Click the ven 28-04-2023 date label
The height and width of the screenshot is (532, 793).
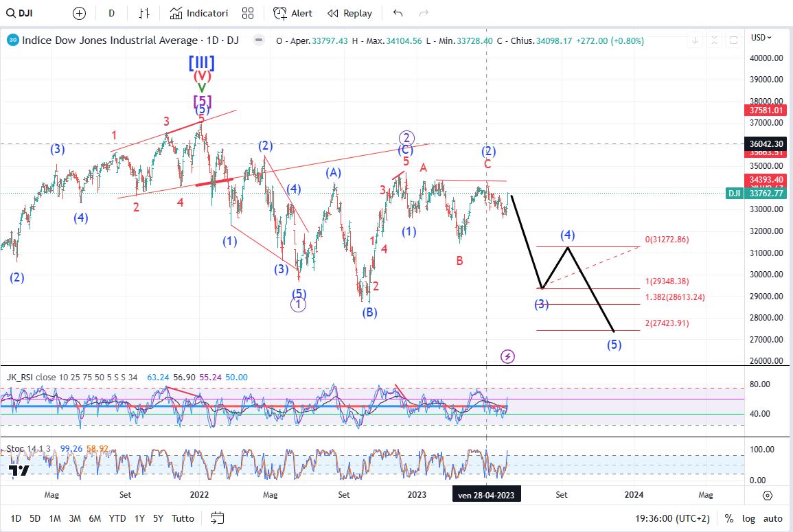tap(486, 495)
